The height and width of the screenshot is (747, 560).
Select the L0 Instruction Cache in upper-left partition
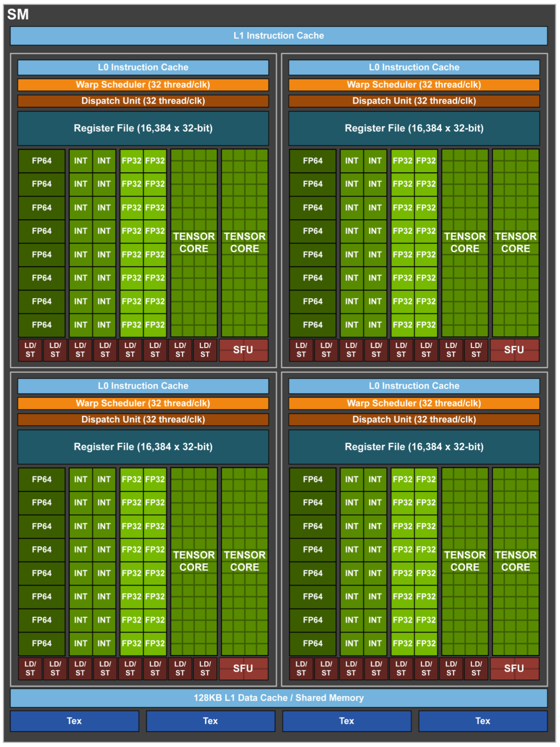(143, 67)
